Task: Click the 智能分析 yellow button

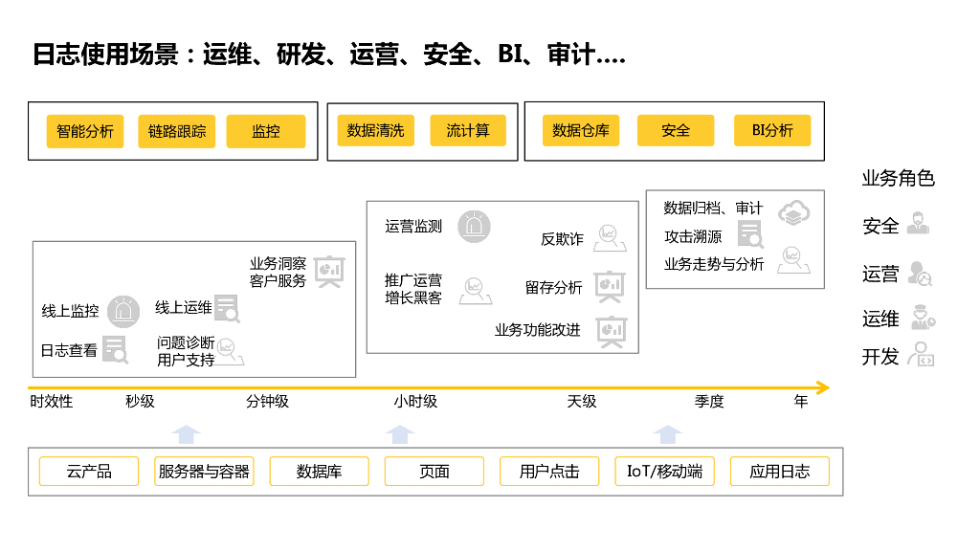Action: 85,131
